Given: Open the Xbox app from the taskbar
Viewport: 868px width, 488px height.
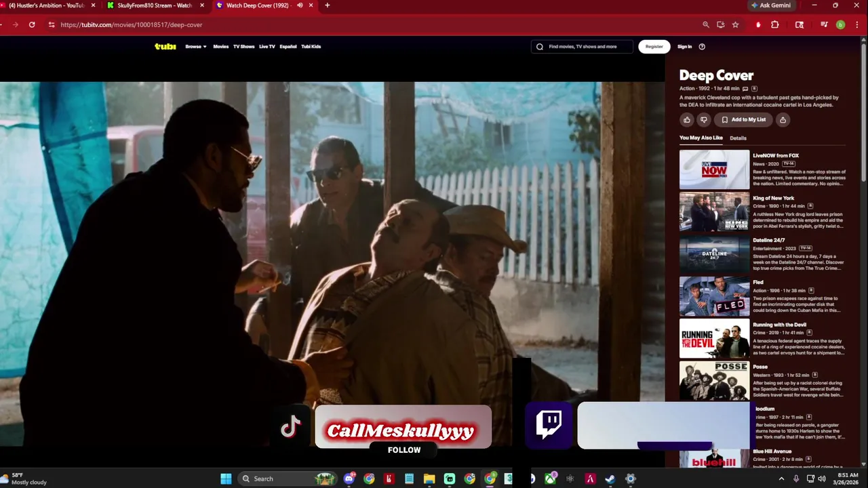Looking at the screenshot, I should pyautogui.click(x=551, y=479).
